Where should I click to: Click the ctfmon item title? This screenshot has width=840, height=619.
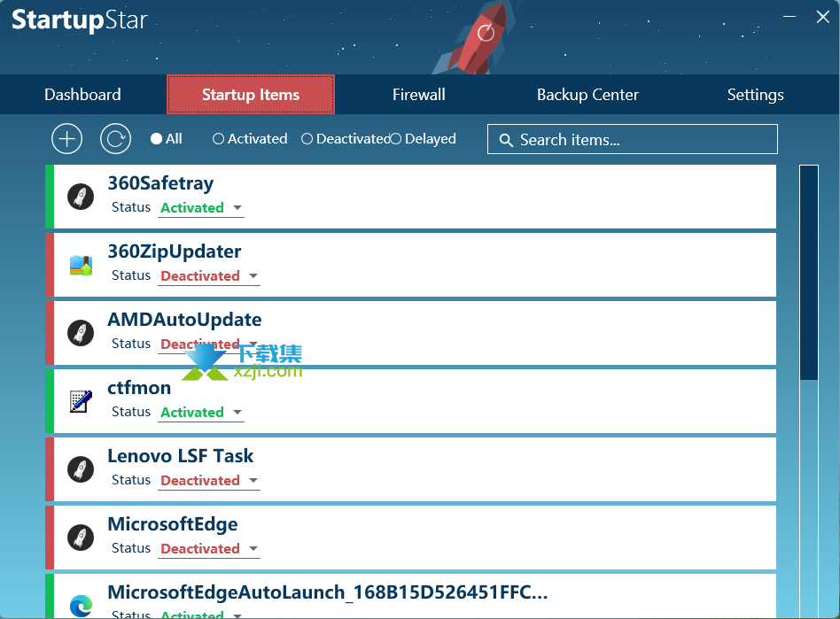point(139,388)
